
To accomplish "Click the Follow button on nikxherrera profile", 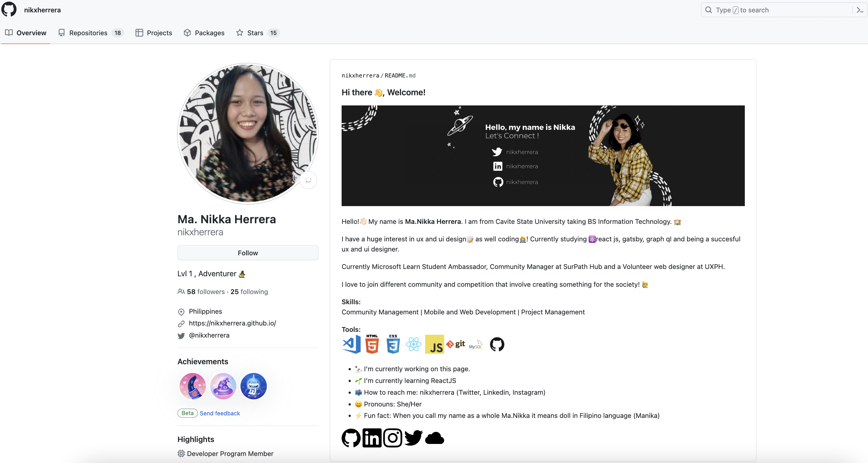I will point(248,252).
